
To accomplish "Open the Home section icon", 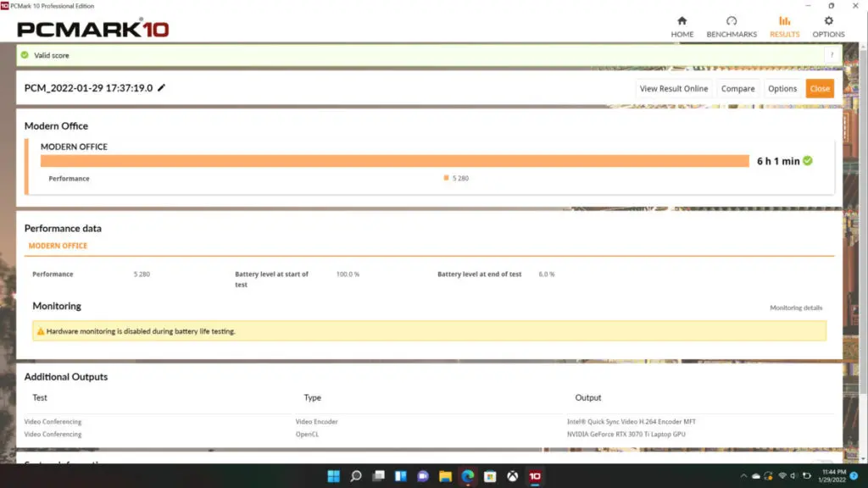I will click(682, 21).
